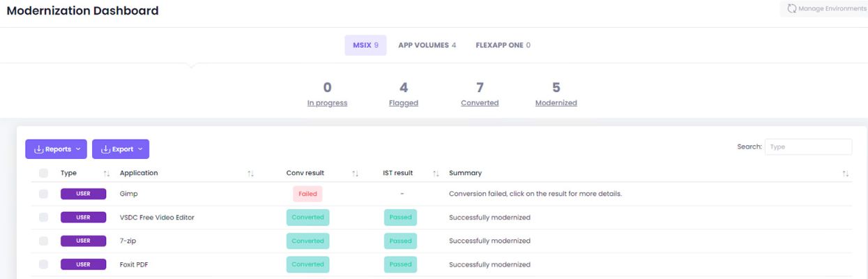Select the Foxit PDF application name

coord(135,264)
